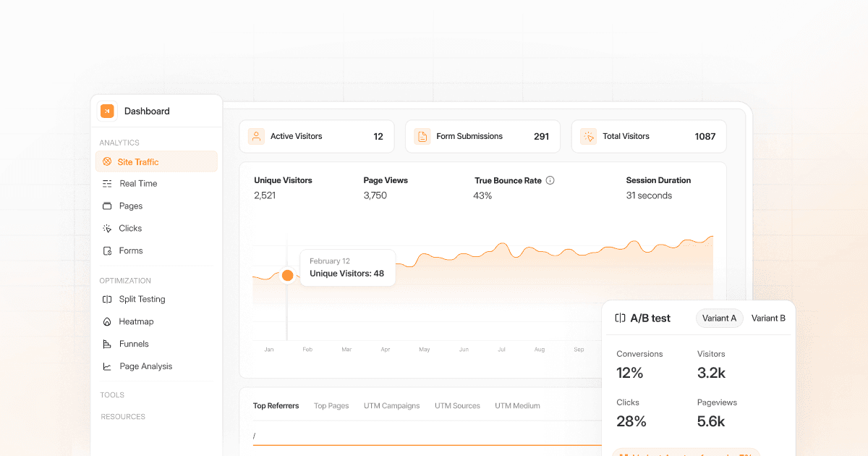Screen dimensions: 868x456
Task: Click the Active Visitors person icon
Action: point(256,136)
